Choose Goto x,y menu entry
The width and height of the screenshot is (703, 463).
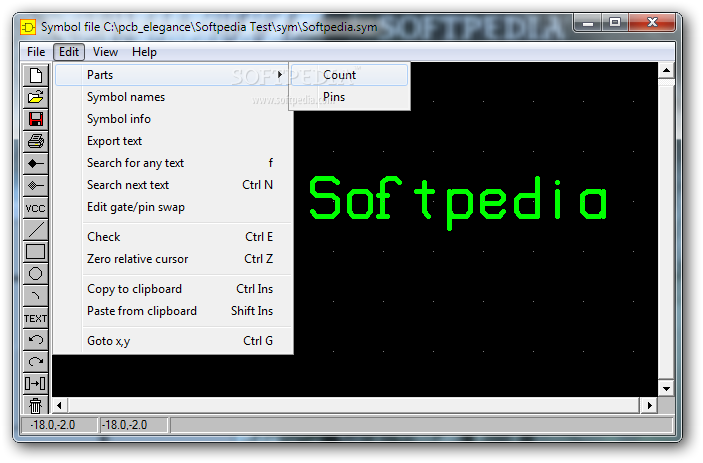[173, 341]
